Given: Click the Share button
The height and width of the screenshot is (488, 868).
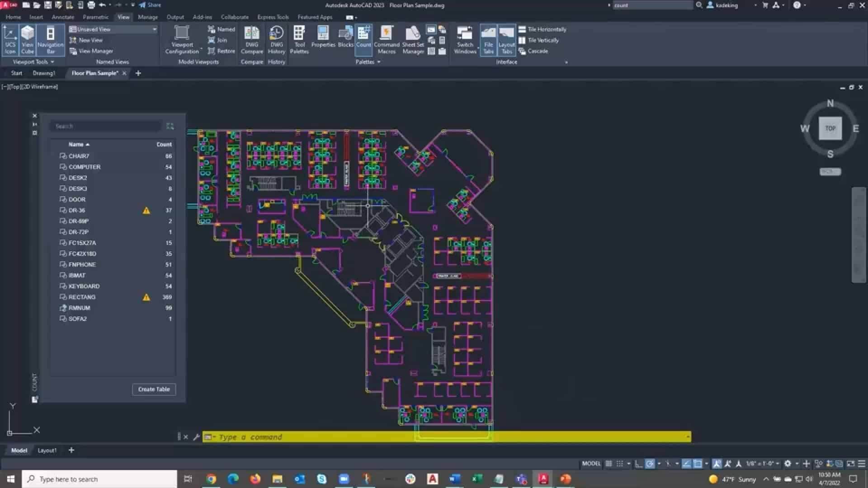Looking at the screenshot, I should coord(150,5).
